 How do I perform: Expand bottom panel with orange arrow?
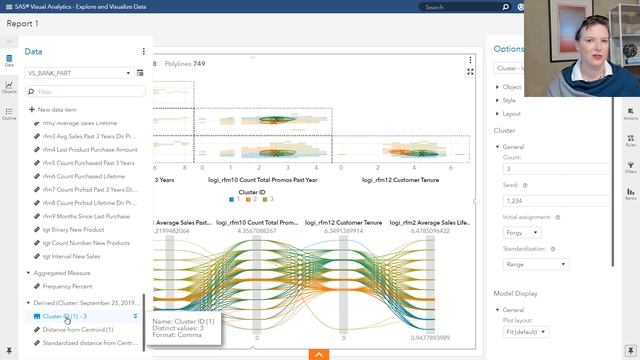319,354
